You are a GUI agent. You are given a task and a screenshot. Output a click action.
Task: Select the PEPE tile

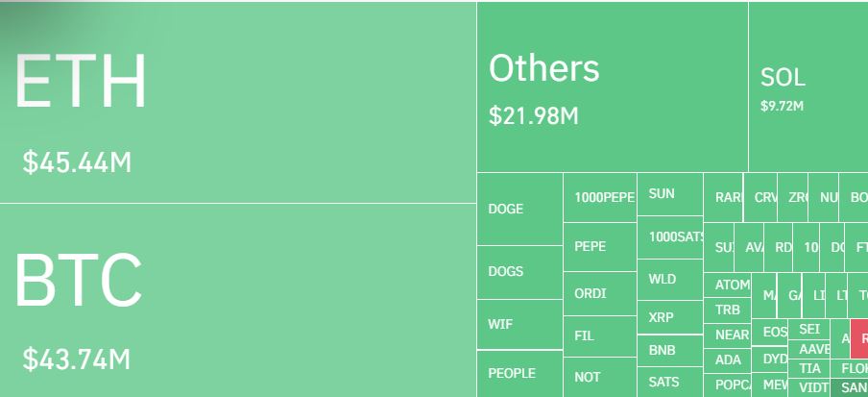click(x=600, y=247)
